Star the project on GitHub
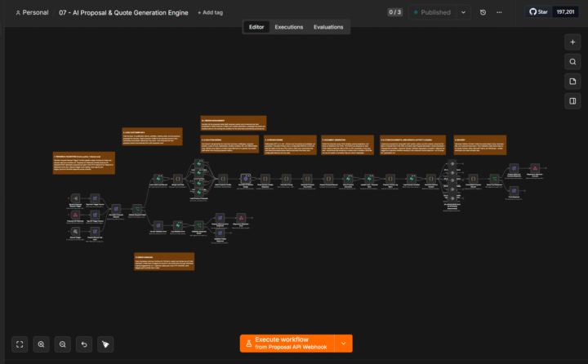588x364 pixels. tap(538, 12)
